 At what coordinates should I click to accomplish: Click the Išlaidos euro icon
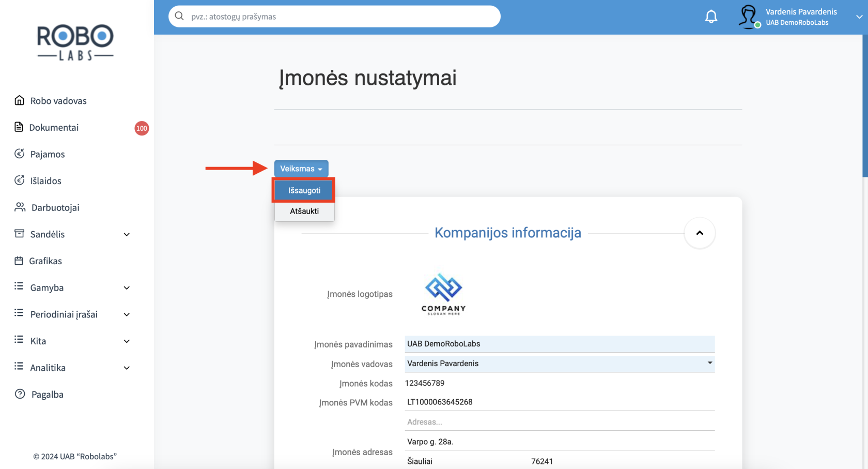click(x=19, y=180)
